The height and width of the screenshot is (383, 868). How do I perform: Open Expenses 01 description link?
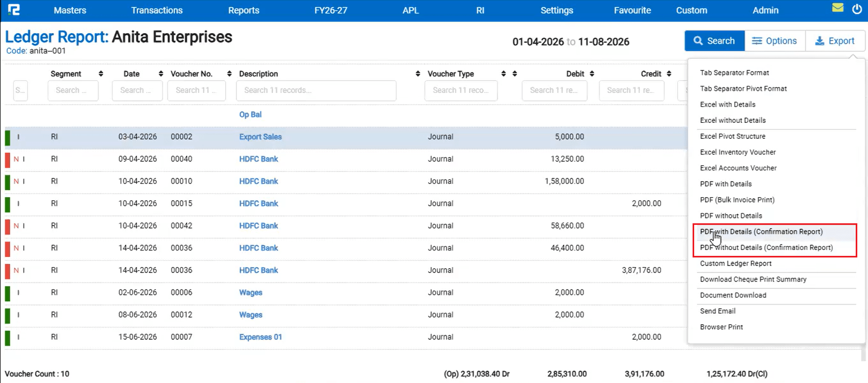click(x=260, y=337)
